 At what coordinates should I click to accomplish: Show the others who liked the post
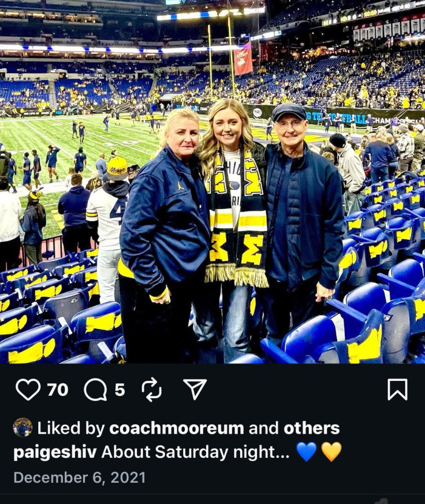(312, 428)
